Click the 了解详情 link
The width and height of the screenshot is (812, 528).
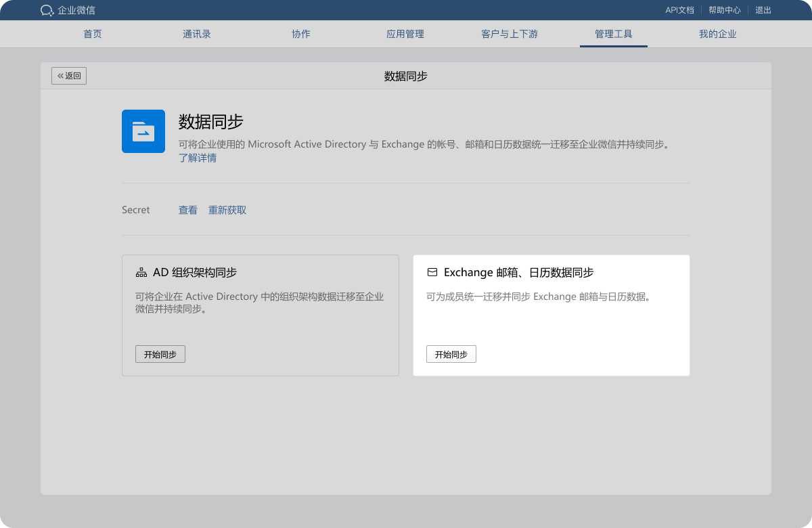pyautogui.click(x=198, y=158)
